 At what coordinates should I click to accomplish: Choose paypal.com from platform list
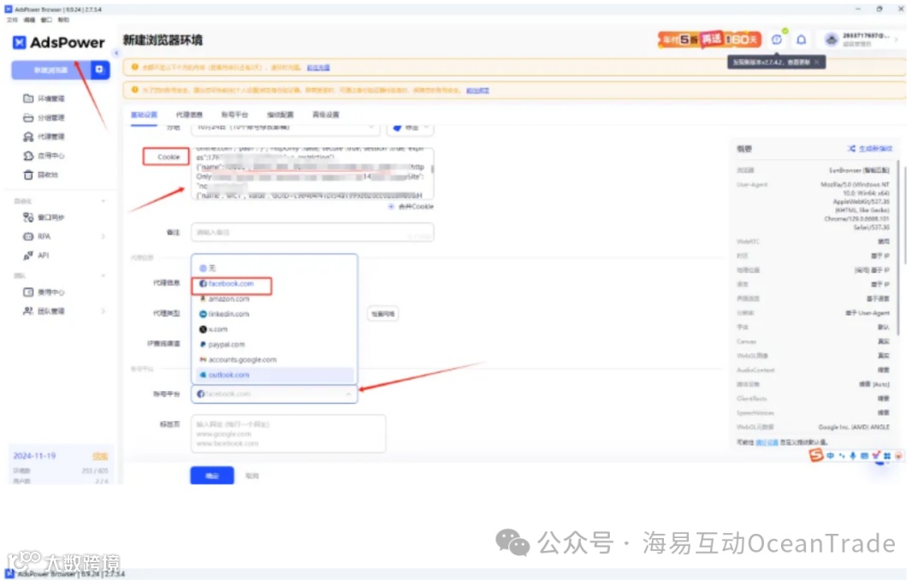point(274,345)
